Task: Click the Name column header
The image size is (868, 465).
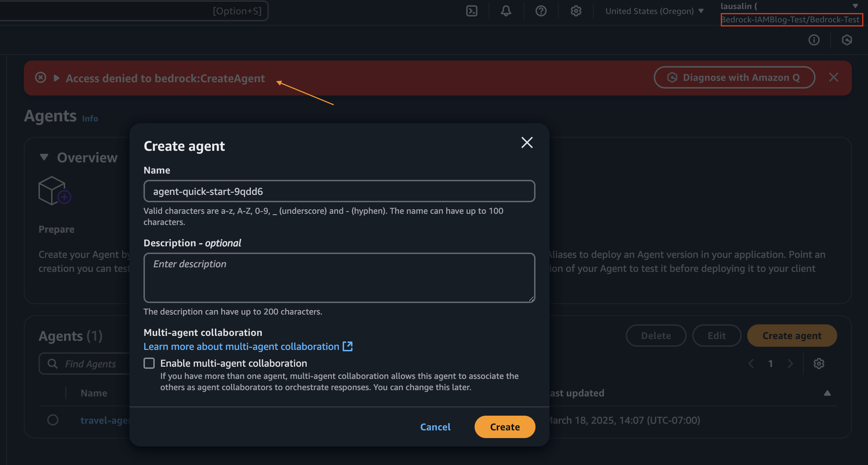Action: (x=94, y=393)
